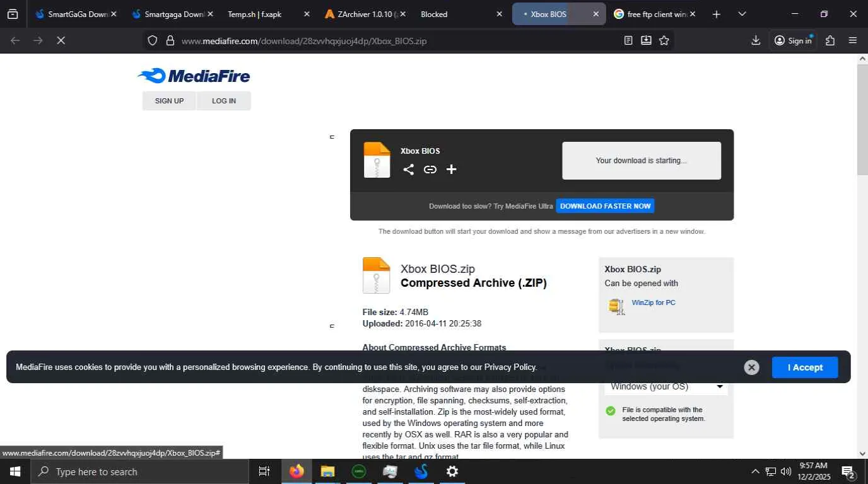The image size is (868, 484).
Task: Show hidden system tray icons
Action: point(755,471)
